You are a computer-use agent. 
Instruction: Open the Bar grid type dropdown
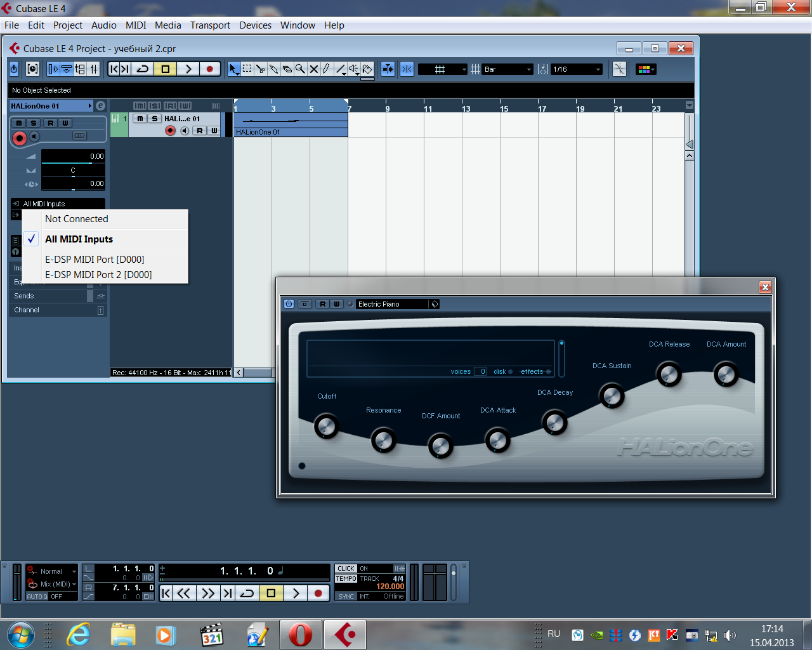point(507,69)
